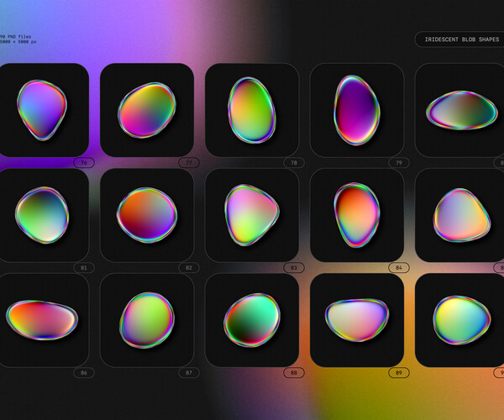This screenshot has height=420, width=504.
Task: Click the number label 83
Action: [x=294, y=268]
